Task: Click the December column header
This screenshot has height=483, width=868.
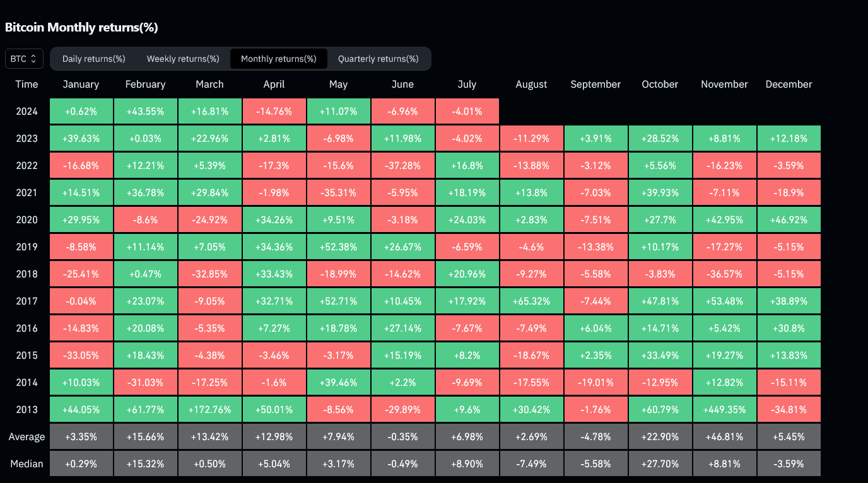Action: [789, 84]
